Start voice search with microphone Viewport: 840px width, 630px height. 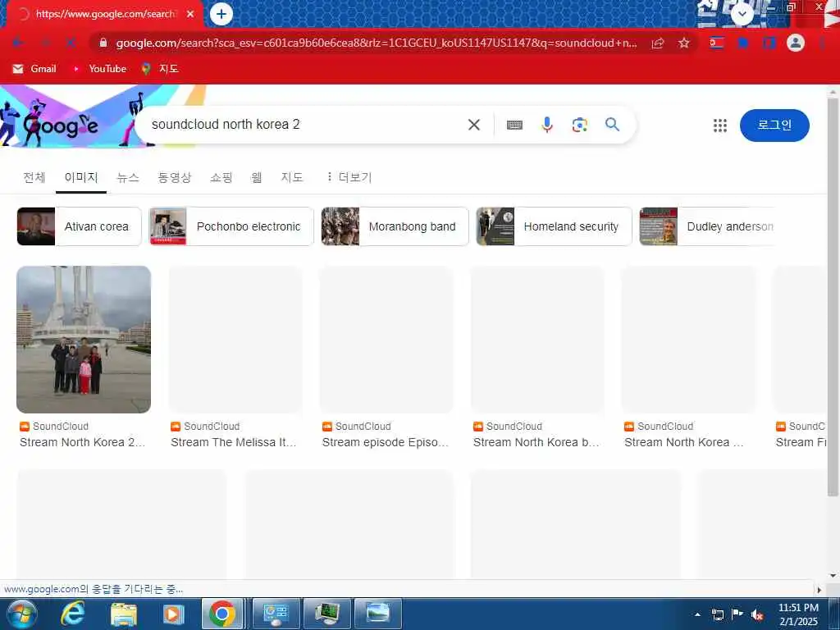pyautogui.click(x=547, y=125)
